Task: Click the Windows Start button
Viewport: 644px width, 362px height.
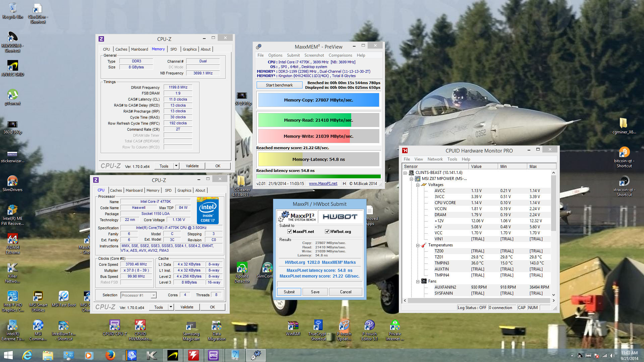Action: (x=8, y=355)
